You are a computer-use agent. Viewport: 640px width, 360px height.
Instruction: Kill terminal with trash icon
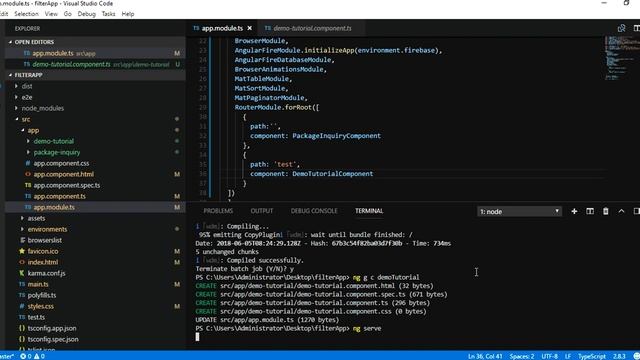(x=606, y=211)
